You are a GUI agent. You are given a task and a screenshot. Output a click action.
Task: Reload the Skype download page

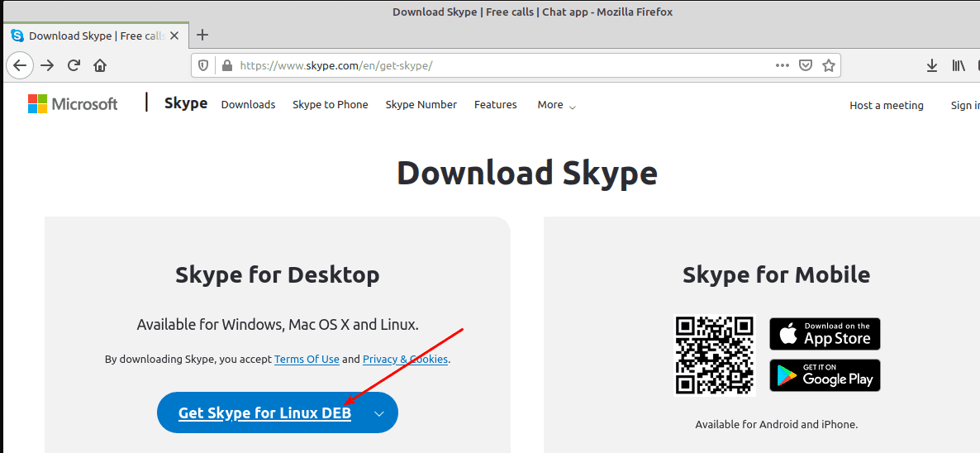pos(74,65)
